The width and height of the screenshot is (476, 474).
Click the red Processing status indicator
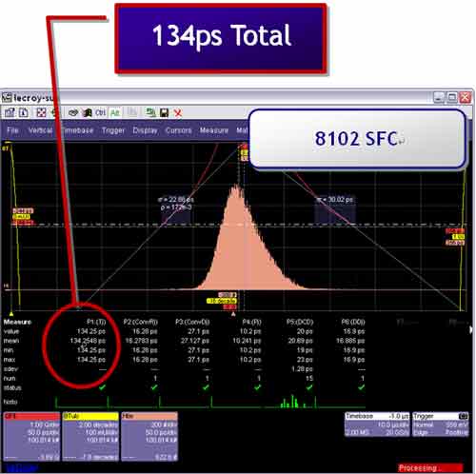[430, 467]
